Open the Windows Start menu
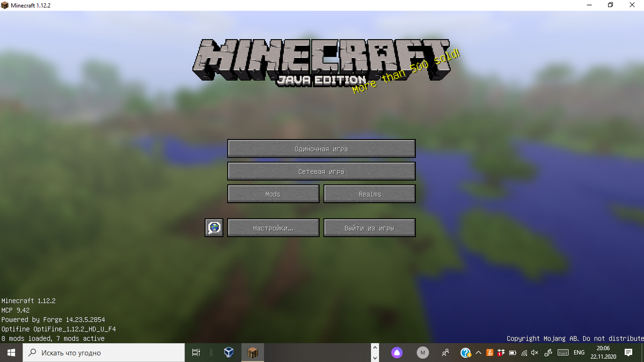The image size is (644, 362). click(11, 353)
